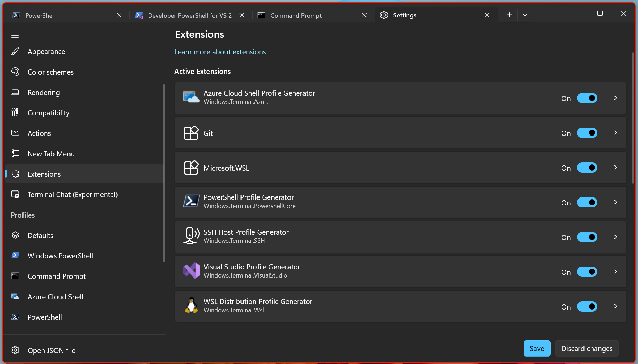This screenshot has width=638, height=364.
Task: Expand Azure Cloud Shell Profile Generator details
Action: (x=616, y=98)
